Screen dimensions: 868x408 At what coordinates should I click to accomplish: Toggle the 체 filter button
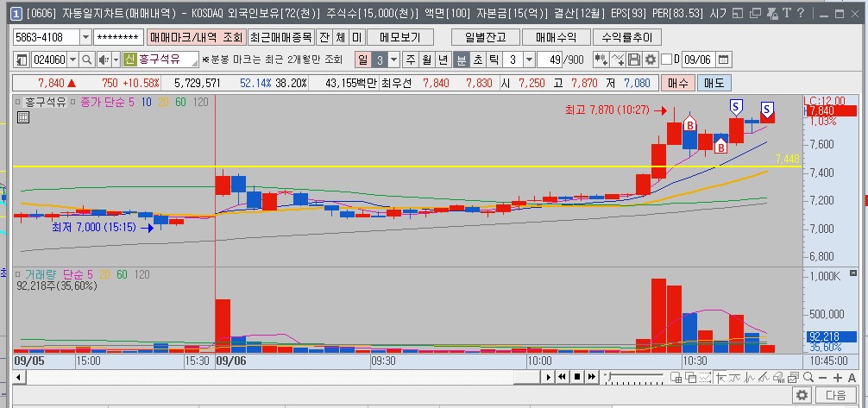[x=341, y=37]
